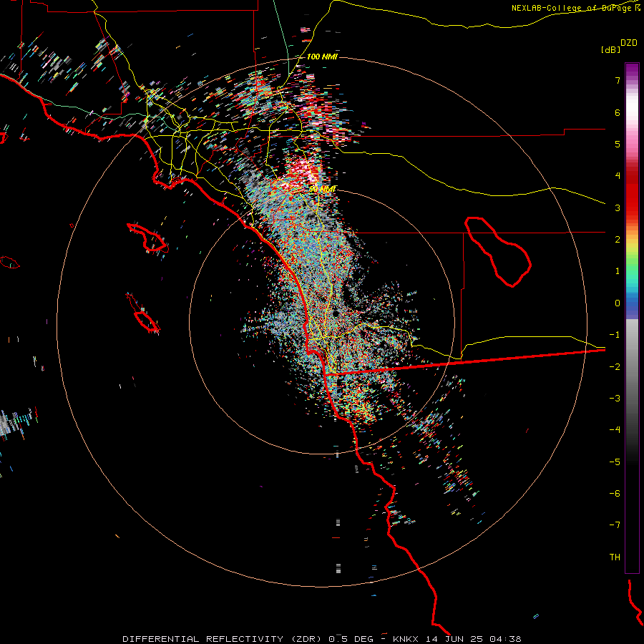644x644 pixels.
Task: Click the bright pink ZDR cluster near 50 NMI
Action: click(x=303, y=170)
